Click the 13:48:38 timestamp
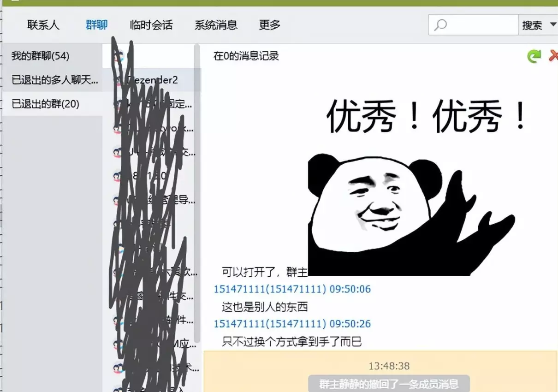Viewport: 558px width, 392px height. click(389, 366)
